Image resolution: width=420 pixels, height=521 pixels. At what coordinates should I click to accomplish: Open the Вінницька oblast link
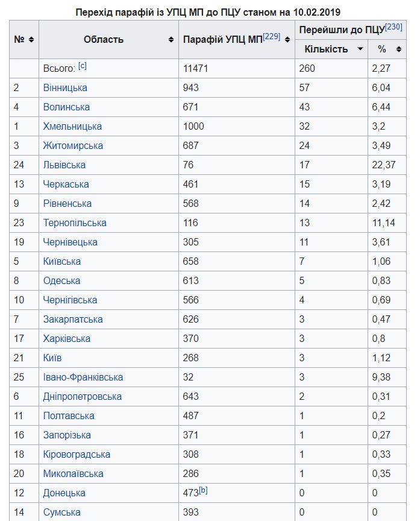[65, 87]
